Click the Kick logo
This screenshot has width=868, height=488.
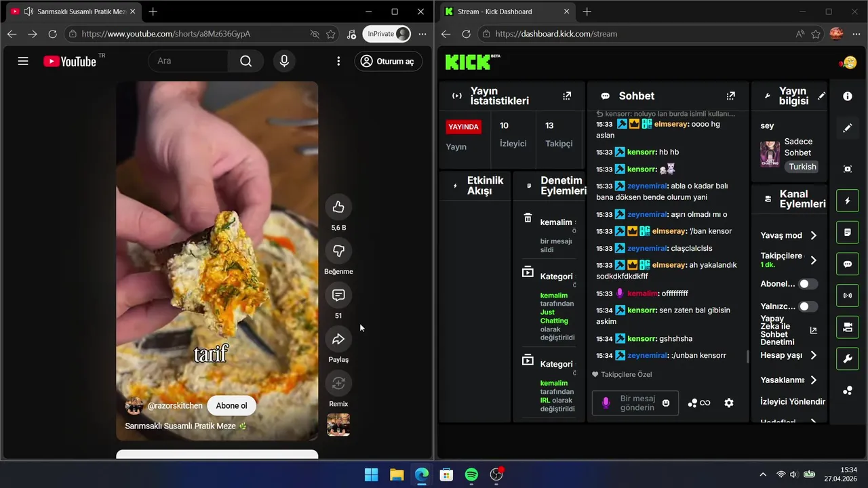[469, 62]
